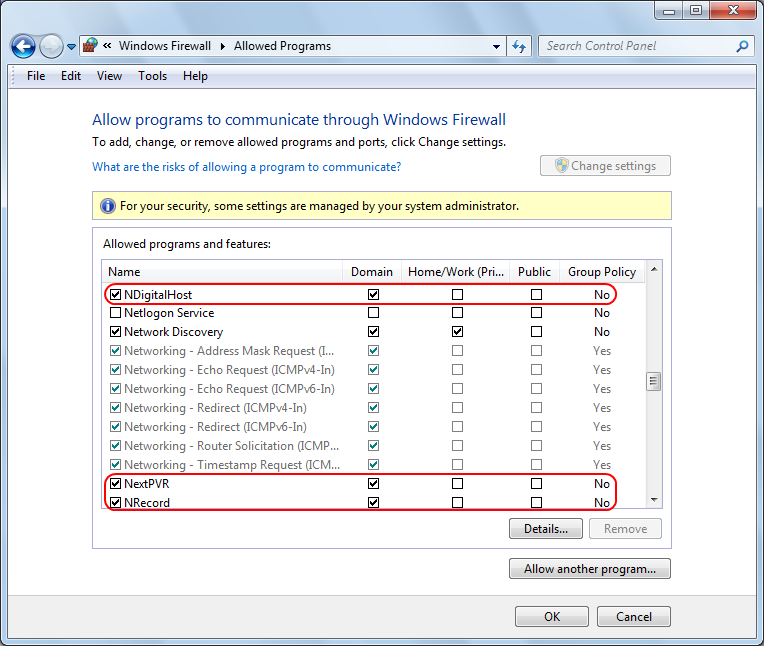Sort list by Domain column header
The height and width of the screenshot is (646, 764).
click(x=372, y=271)
